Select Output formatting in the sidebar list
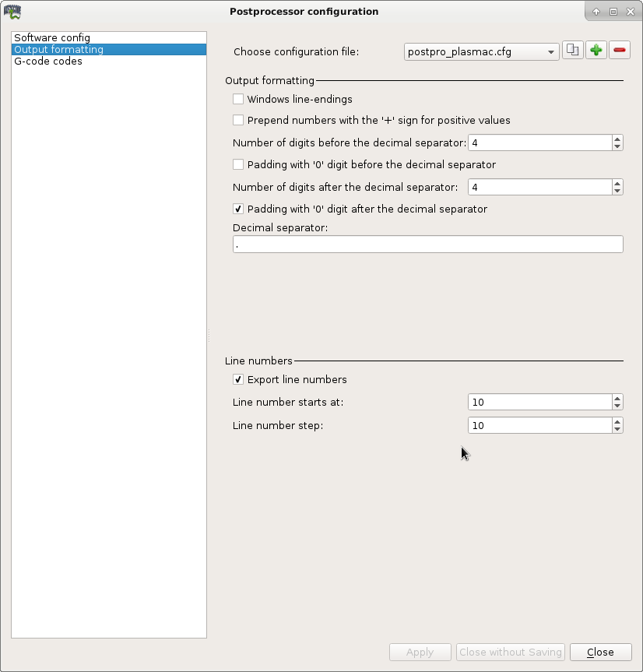This screenshot has width=643, height=672. click(109, 49)
